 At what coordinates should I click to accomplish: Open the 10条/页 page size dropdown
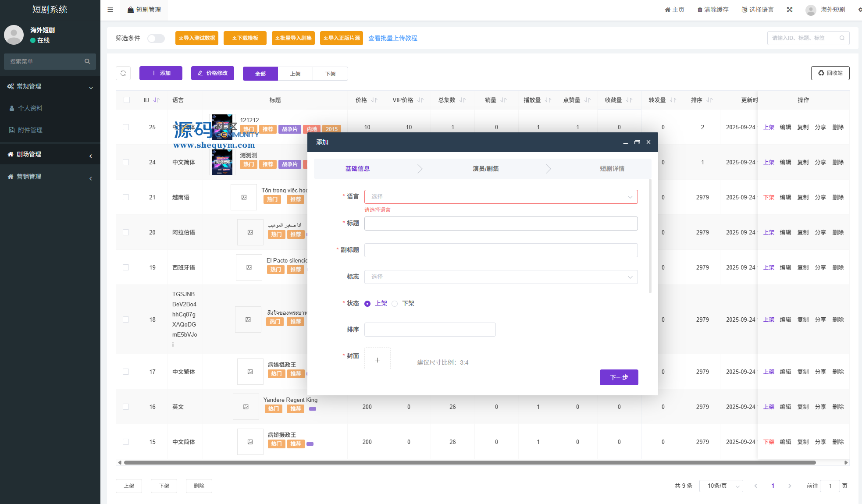(x=720, y=486)
